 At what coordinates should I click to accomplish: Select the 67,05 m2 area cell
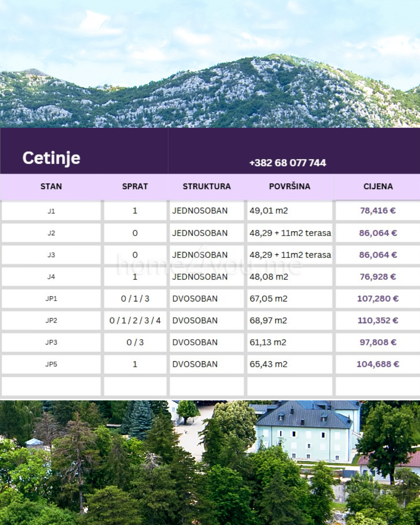click(x=268, y=299)
